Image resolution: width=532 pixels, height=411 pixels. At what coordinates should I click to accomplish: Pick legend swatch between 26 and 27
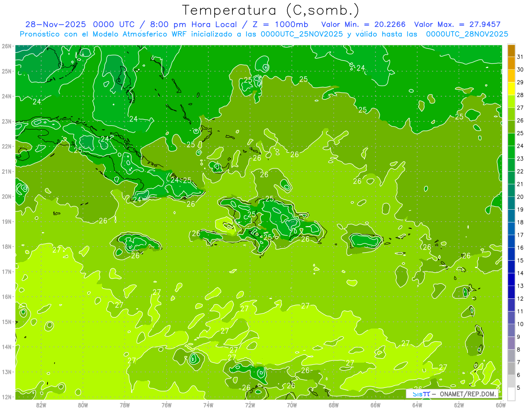coord(511,114)
